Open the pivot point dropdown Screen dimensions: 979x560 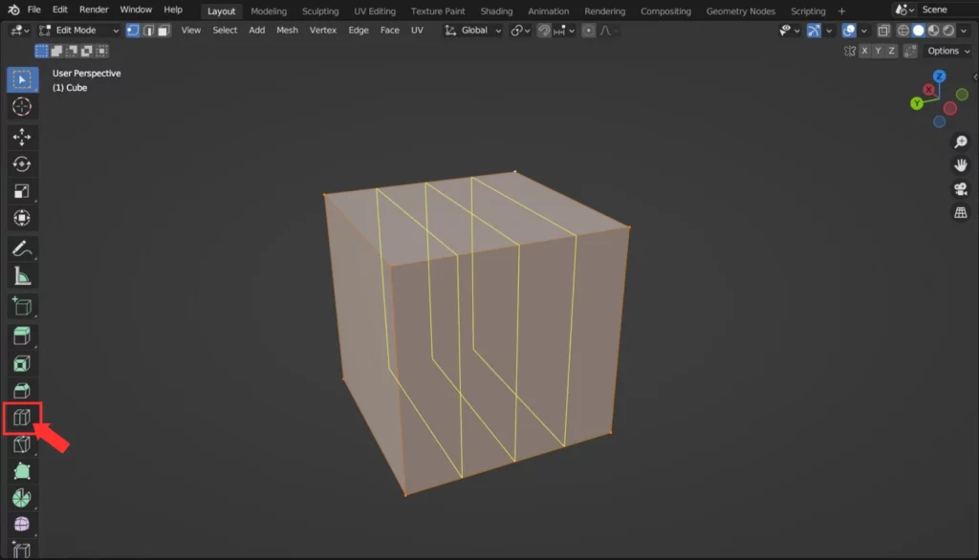click(520, 31)
